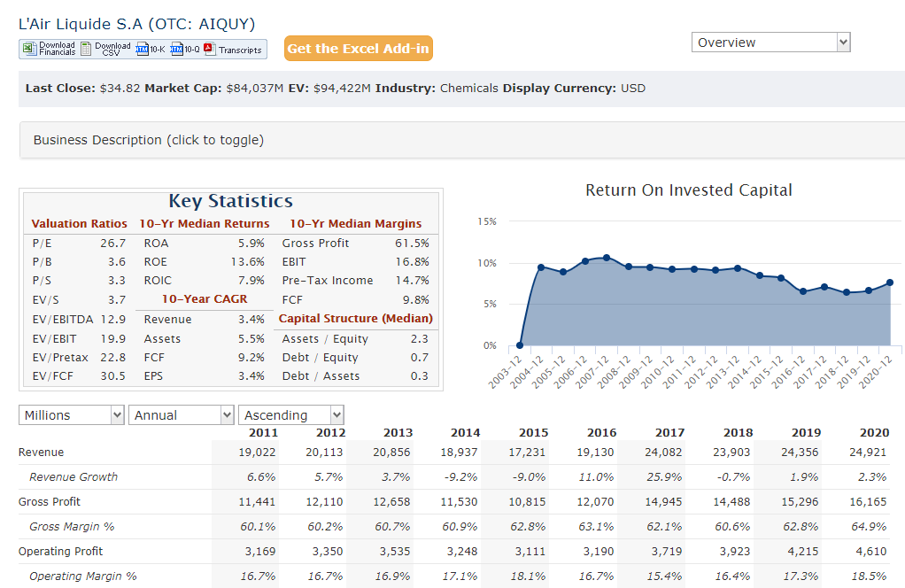Click the 10-Yr Median Margins header

[x=356, y=224]
